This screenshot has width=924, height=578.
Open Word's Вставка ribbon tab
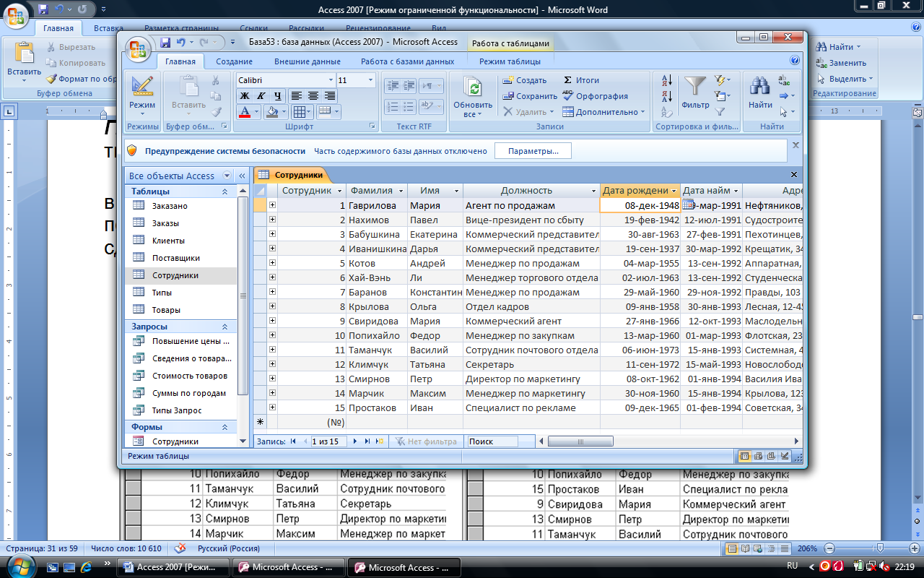point(108,29)
